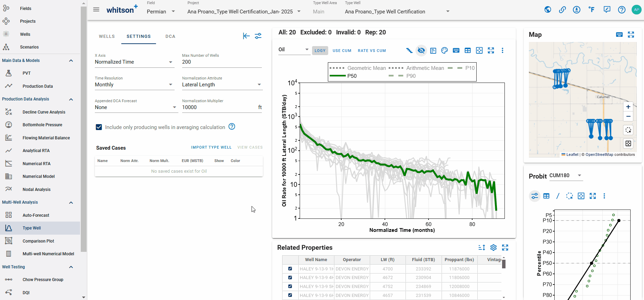
Task: Click the chart autoscale icon
Action: [479, 51]
